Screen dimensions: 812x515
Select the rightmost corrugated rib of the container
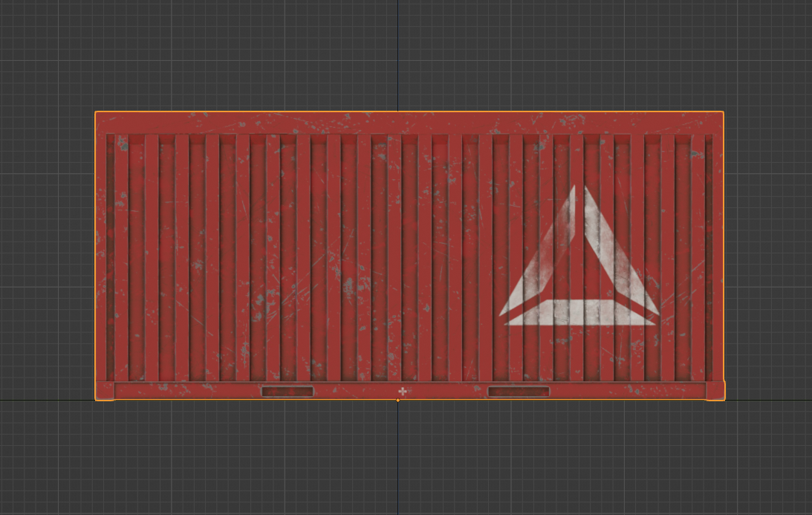tap(698, 258)
